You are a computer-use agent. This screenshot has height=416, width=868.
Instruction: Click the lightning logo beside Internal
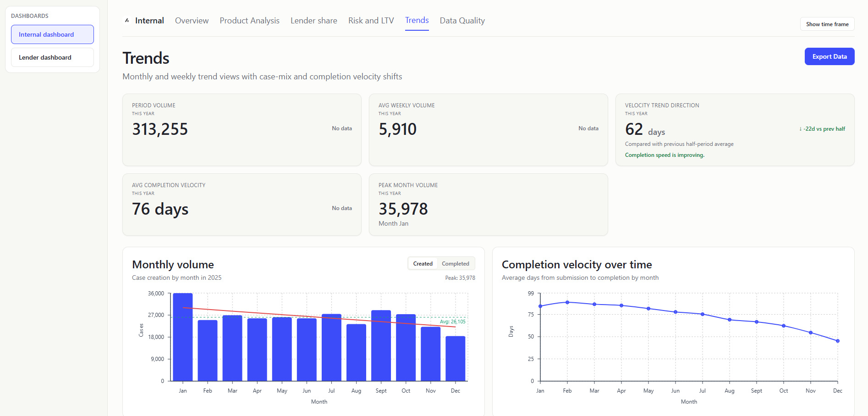(x=126, y=20)
